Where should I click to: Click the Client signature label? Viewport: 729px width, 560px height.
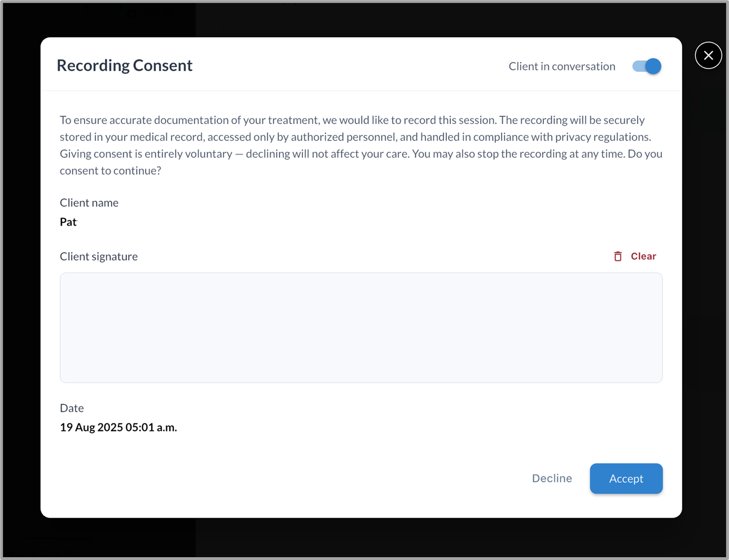tap(99, 257)
